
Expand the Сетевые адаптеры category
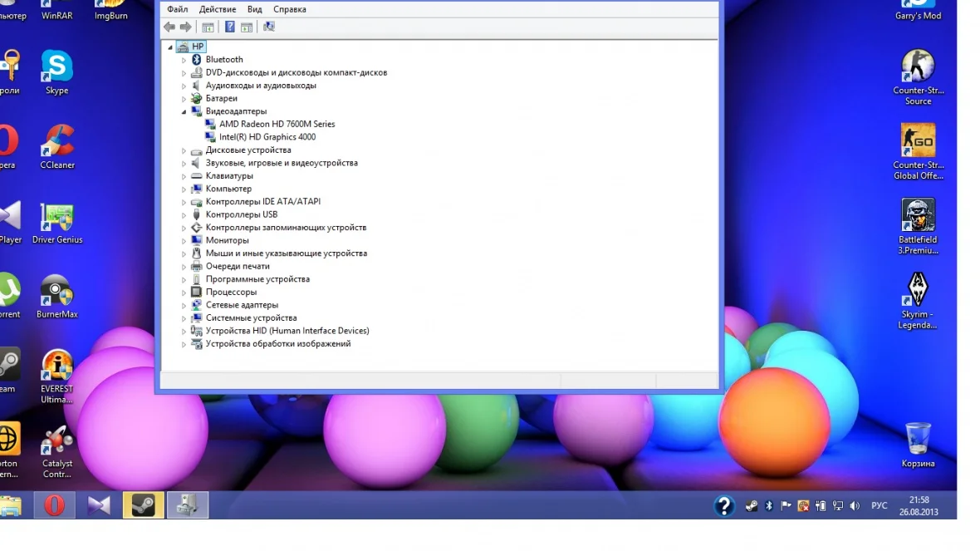pos(184,305)
